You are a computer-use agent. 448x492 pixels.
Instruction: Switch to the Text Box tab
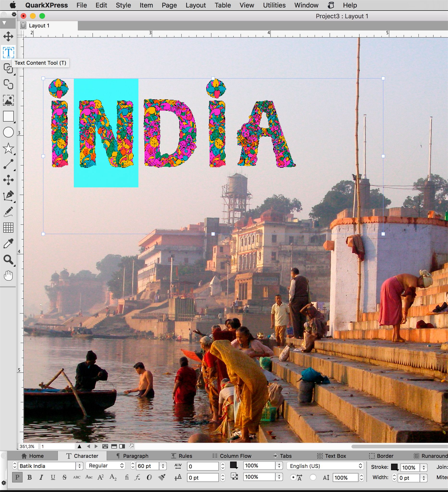point(332,456)
